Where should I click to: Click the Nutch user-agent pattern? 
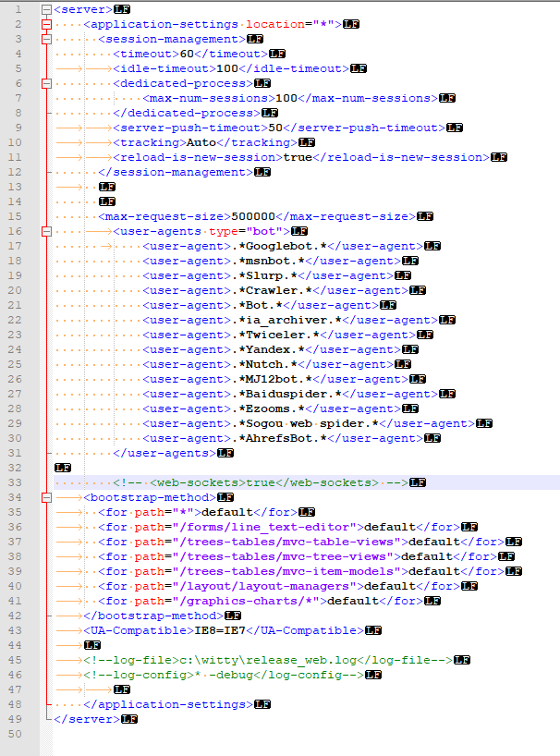(x=264, y=364)
